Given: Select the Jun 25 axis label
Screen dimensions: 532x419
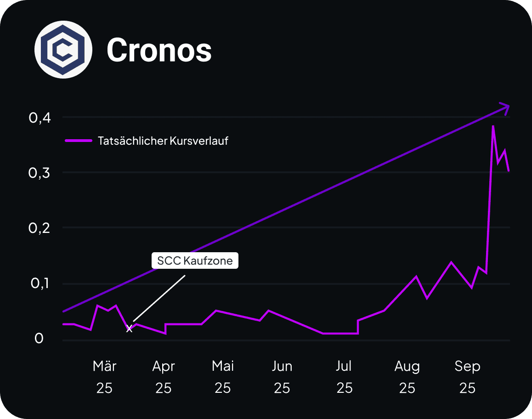Looking at the screenshot, I should click(282, 377).
